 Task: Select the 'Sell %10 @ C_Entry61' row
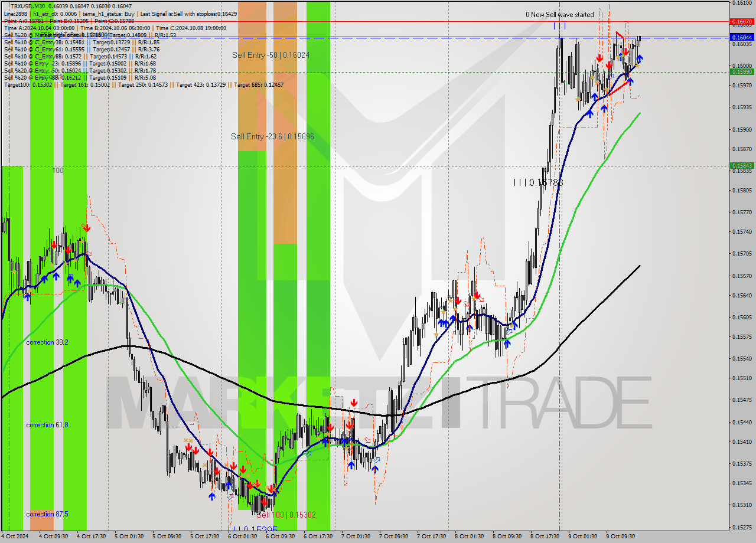[x=82, y=49]
